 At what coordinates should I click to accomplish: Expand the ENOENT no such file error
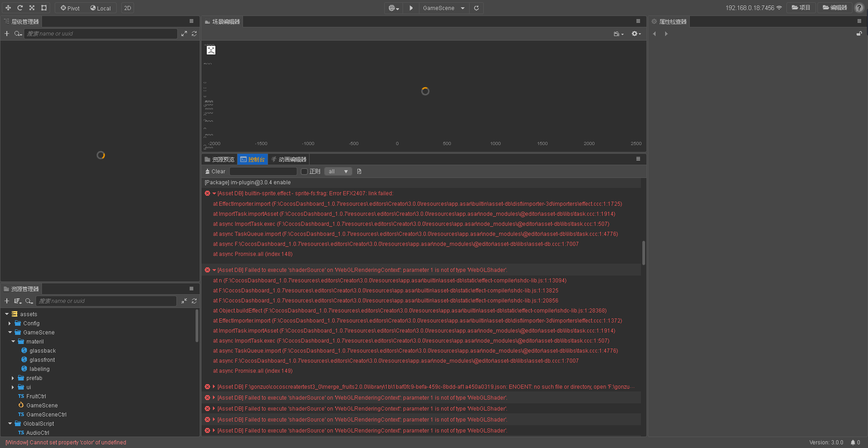[x=214, y=387]
